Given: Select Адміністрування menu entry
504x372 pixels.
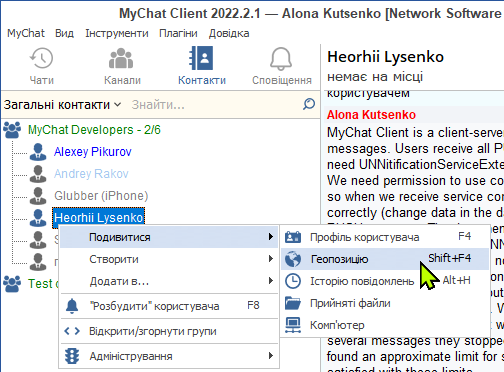Looking at the screenshot, I should (x=169, y=356).
